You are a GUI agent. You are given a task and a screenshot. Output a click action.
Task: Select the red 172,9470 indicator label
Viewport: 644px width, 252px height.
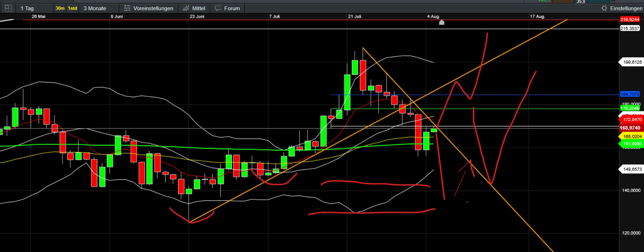(x=631, y=120)
